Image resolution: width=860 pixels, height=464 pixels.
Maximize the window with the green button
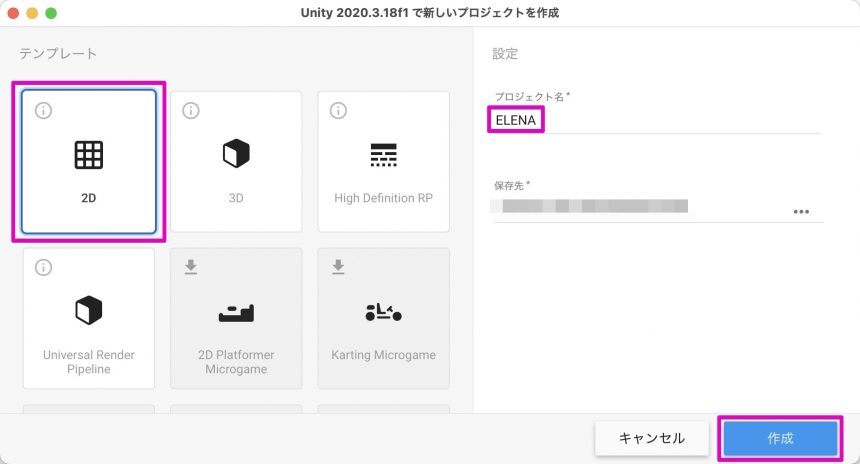click(51, 13)
